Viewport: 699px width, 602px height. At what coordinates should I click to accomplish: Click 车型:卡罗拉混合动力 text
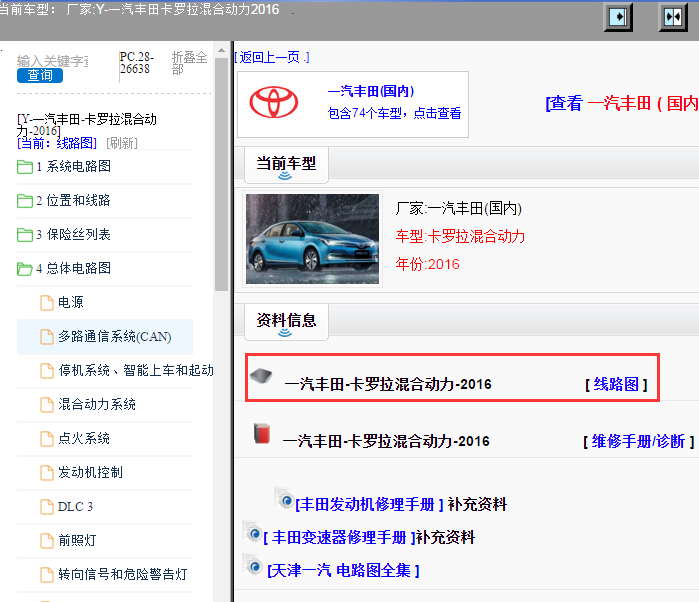point(460,236)
